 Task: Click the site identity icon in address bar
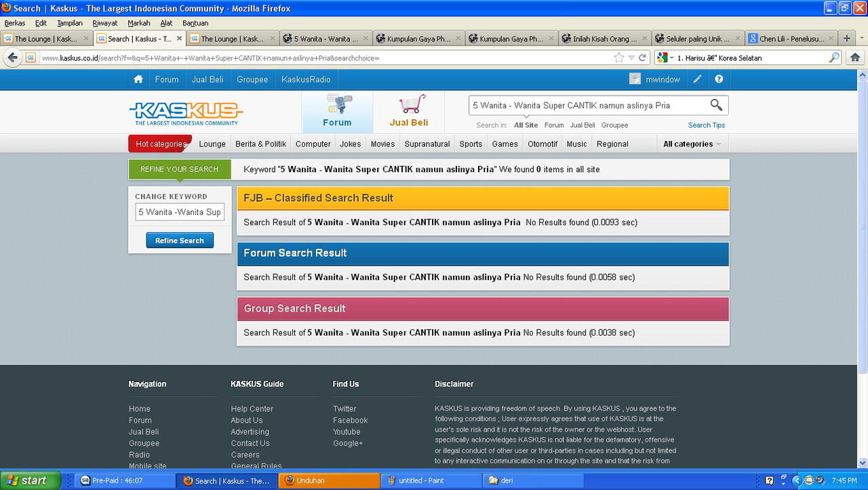[x=31, y=58]
